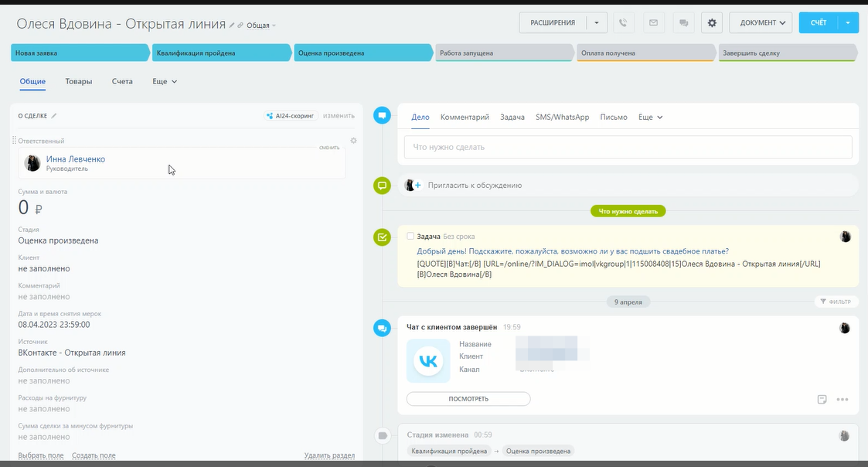Viewport: 868px width, 467px height.
Task: Expand the Еще menu after the Письмо tab
Action: 650,118
